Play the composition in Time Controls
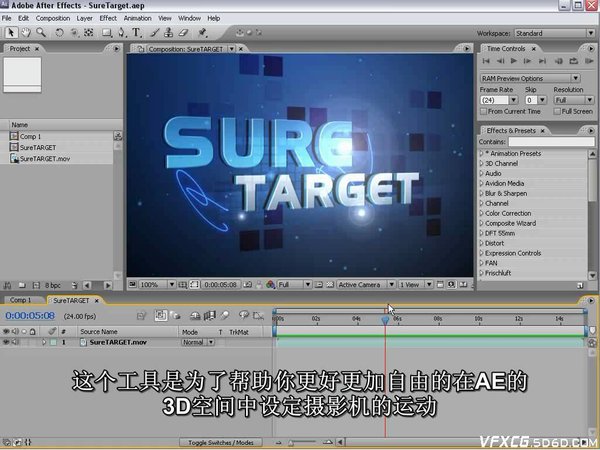Viewport: 600px width, 450px height. 514,61
